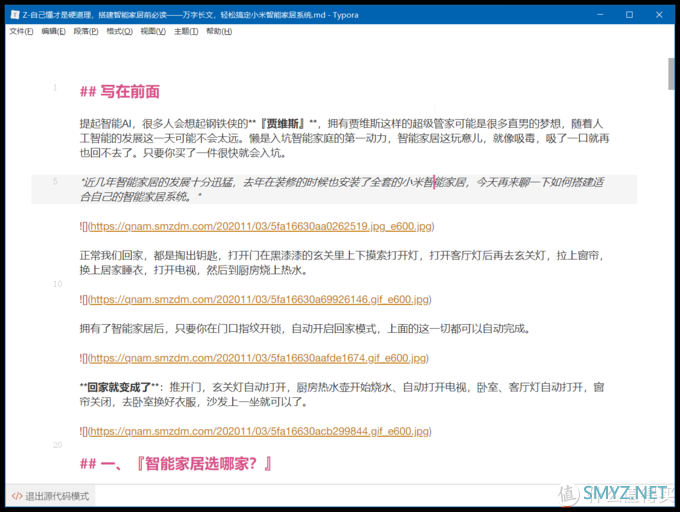Click the bold text 回家就变成了
The image size is (680, 512).
pyautogui.click(x=119, y=387)
